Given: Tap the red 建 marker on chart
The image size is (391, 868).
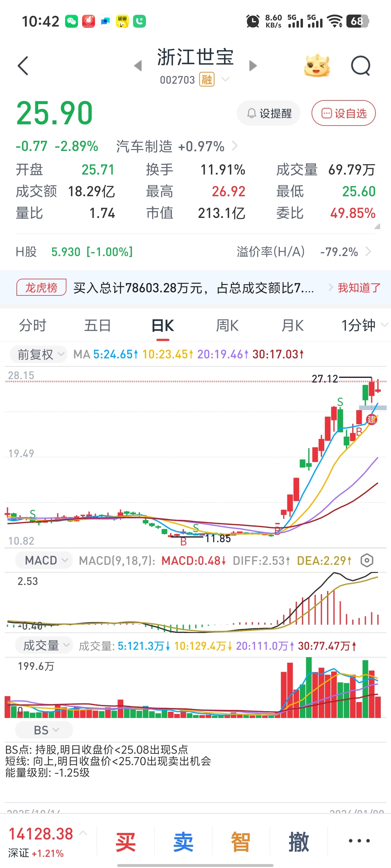Looking at the screenshot, I should (x=371, y=419).
